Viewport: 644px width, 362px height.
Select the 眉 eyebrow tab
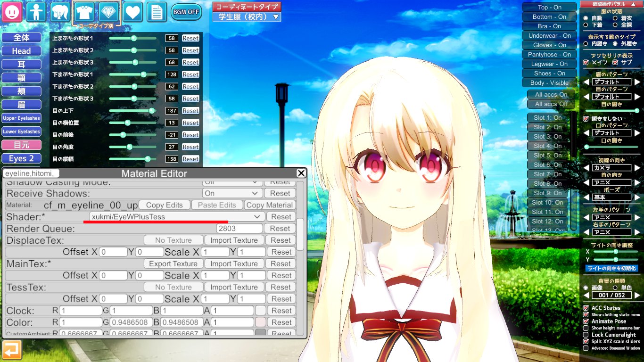click(x=21, y=105)
